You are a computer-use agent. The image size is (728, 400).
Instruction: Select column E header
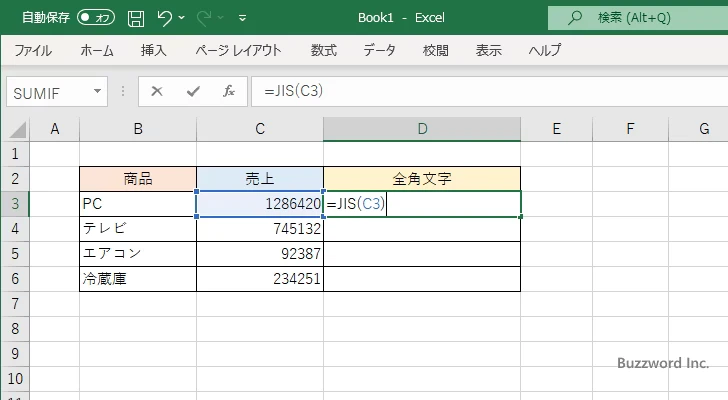[x=557, y=129]
